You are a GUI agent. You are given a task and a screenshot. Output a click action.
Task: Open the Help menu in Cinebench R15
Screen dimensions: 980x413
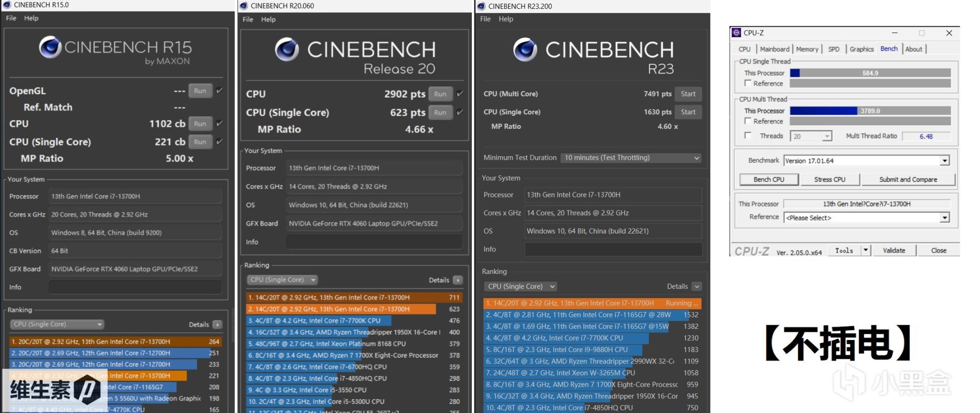tap(31, 18)
